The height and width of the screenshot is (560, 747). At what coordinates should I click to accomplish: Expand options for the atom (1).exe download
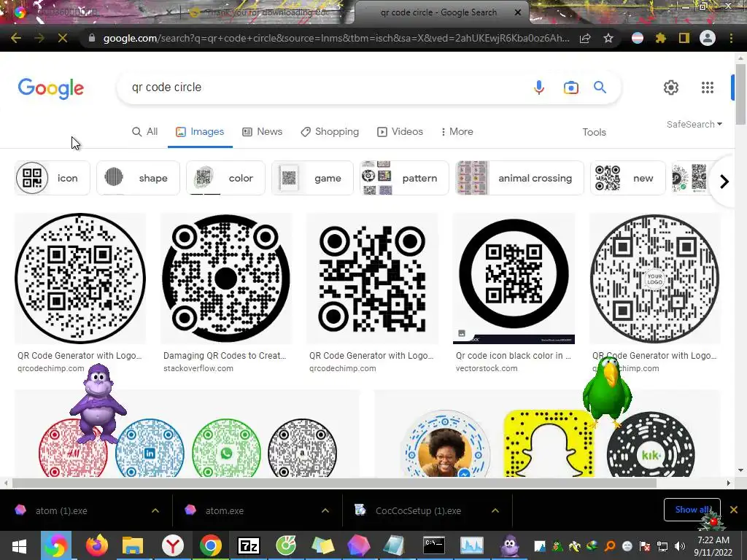pos(155,510)
